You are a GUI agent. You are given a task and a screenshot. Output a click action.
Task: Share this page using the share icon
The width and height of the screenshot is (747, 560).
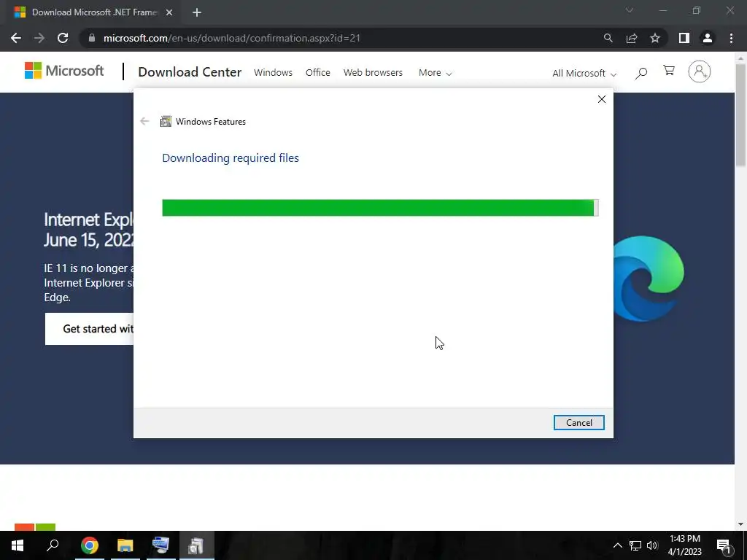pos(632,38)
